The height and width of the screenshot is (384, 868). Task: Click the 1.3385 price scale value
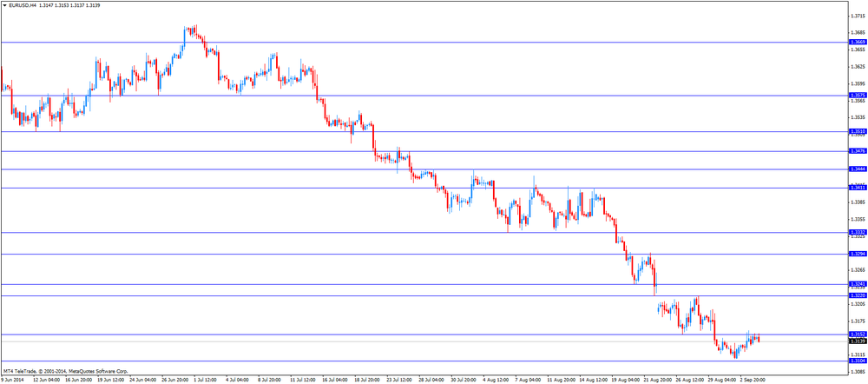pyautogui.click(x=858, y=202)
